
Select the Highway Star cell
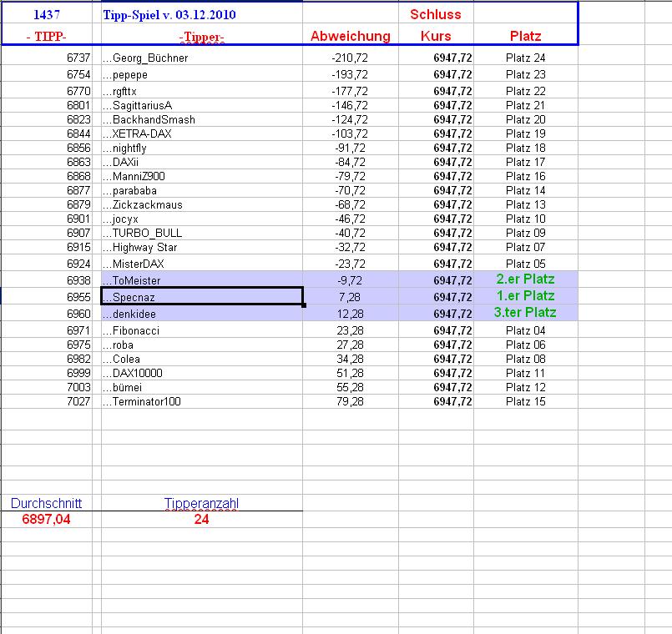click(x=202, y=247)
